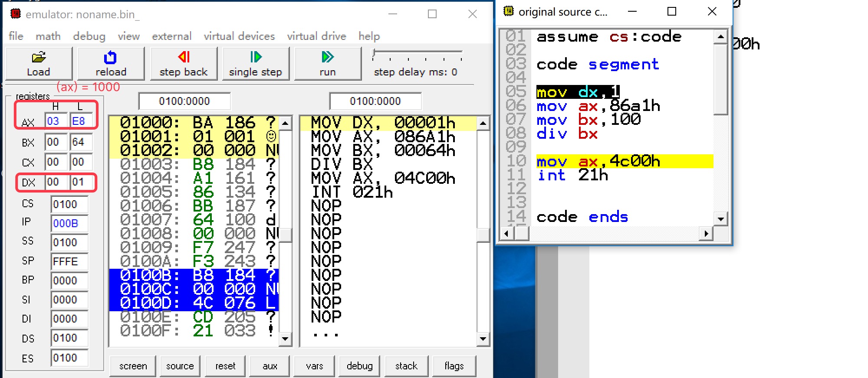Viewport: 868px width, 378px height.
Task: Click source line 'int 21h'
Action: pos(572,175)
